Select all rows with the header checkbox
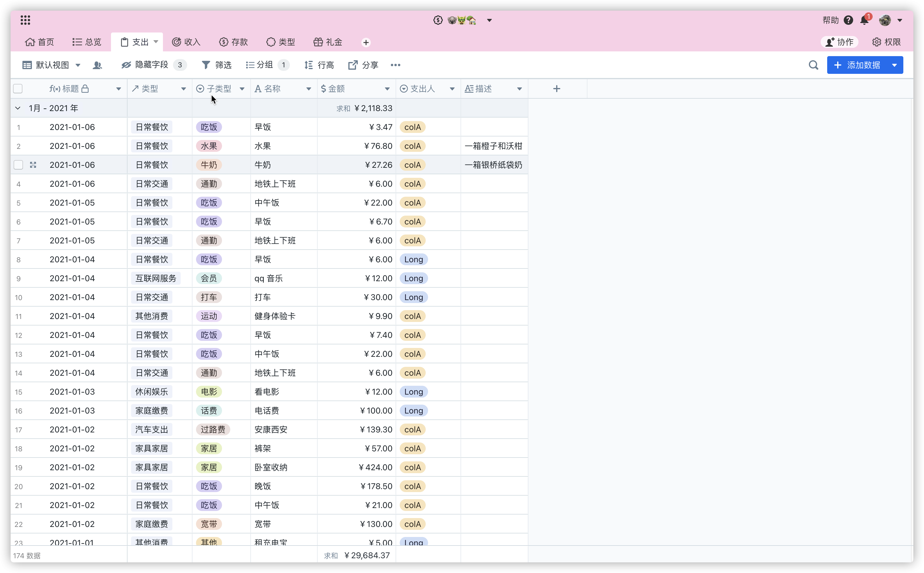This screenshot has width=924, height=573. (18, 88)
